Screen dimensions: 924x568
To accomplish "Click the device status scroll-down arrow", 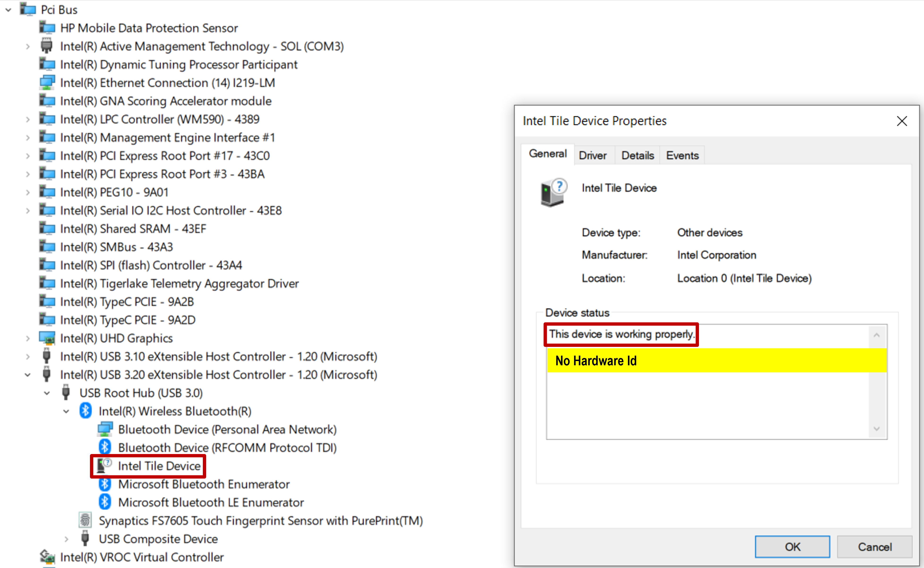I will (x=876, y=429).
